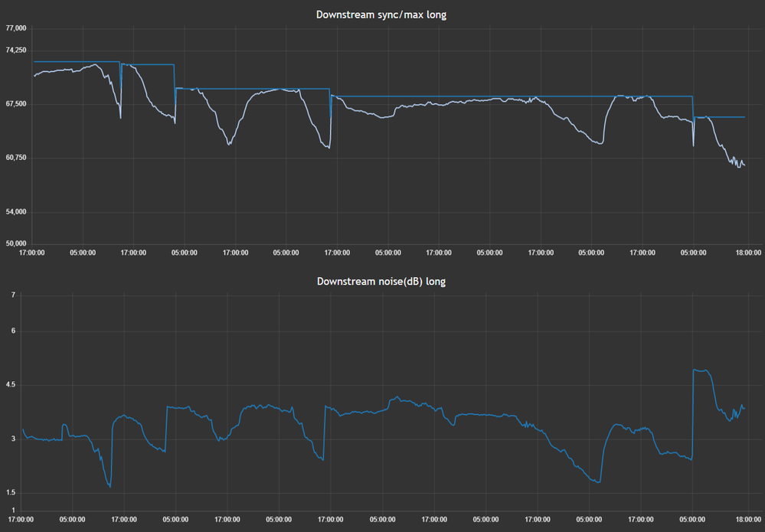Click the first 17:00:00 label on sync chart
765x532 pixels.
(x=31, y=252)
